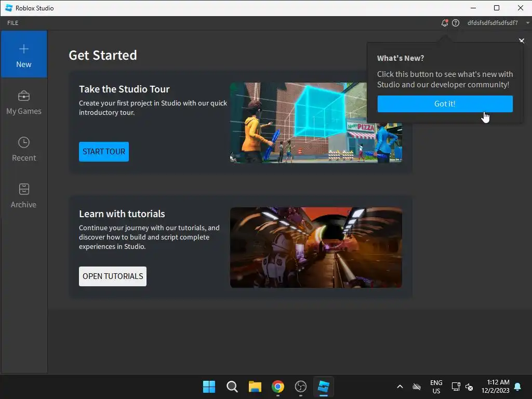Open My Games in sidebar
532x399 pixels.
click(x=24, y=103)
